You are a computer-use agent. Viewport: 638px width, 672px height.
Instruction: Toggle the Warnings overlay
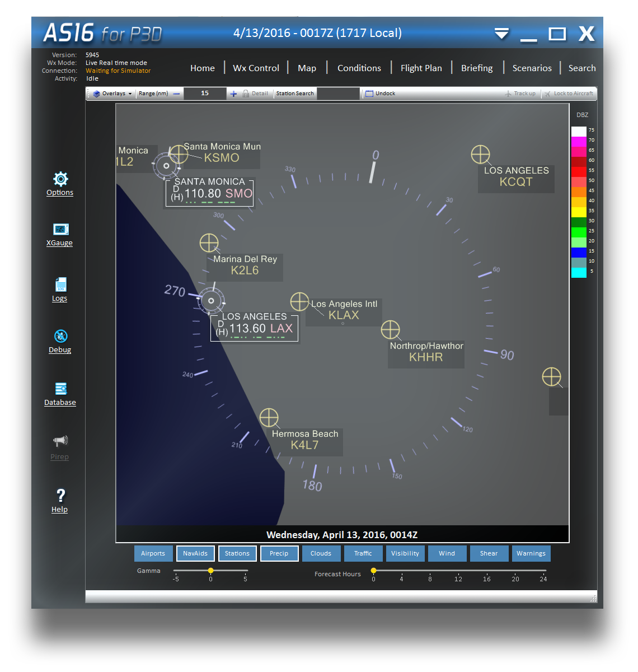531,553
